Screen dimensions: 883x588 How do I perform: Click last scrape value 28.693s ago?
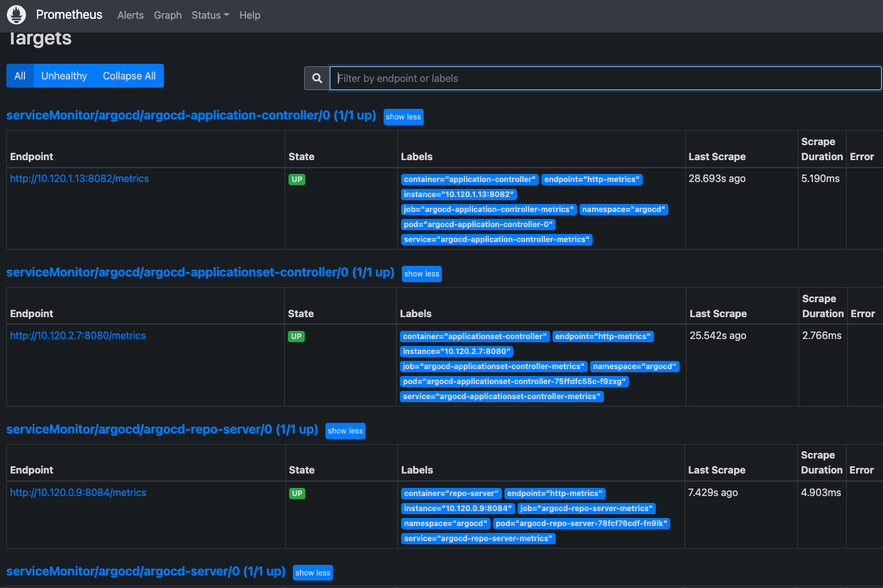click(717, 178)
